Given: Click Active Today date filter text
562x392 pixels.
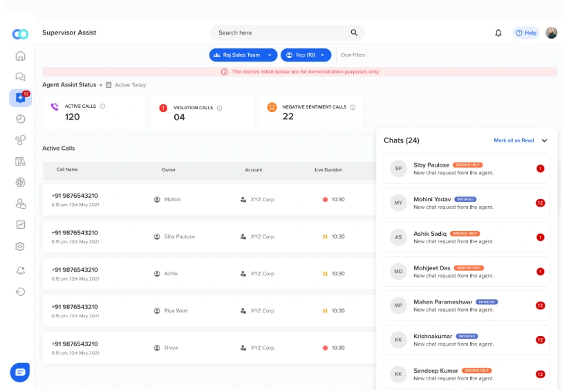Looking at the screenshot, I should [131, 85].
